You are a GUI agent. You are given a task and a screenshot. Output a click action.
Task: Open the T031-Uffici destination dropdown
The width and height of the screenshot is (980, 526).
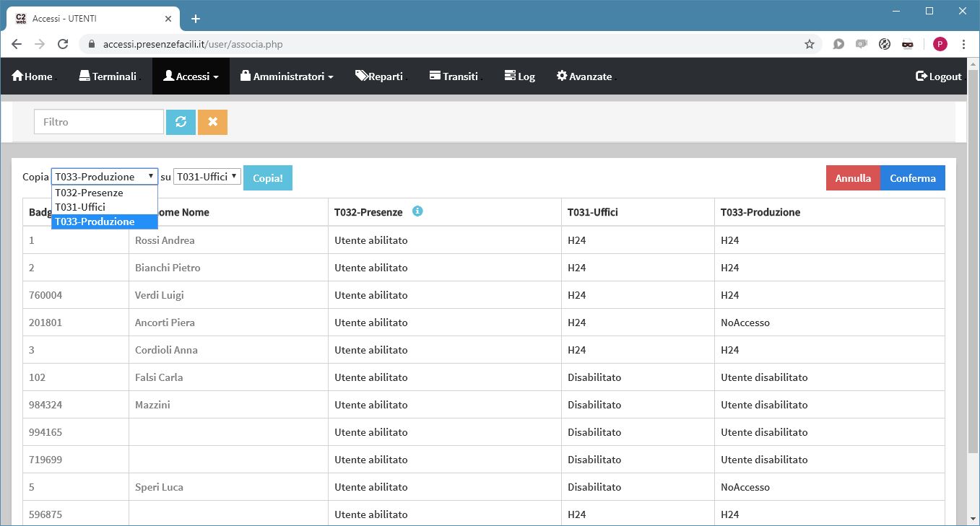(x=207, y=177)
